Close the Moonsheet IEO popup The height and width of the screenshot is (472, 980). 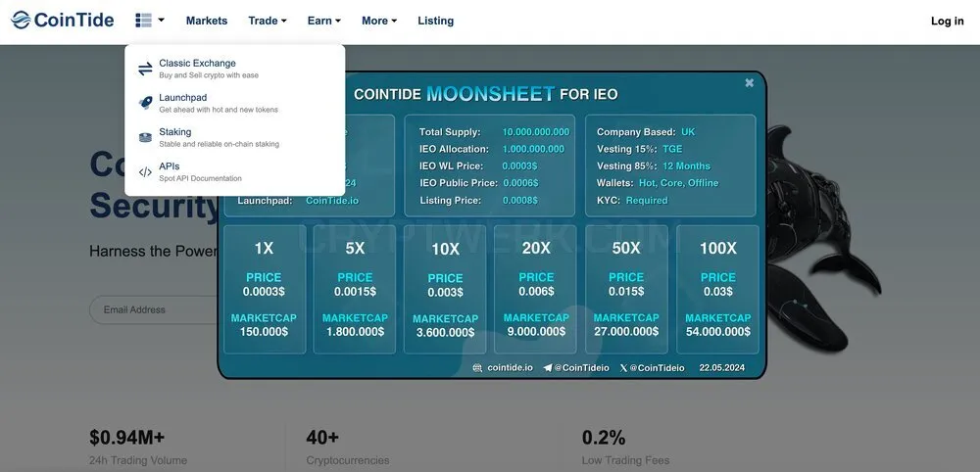(750, 82)
